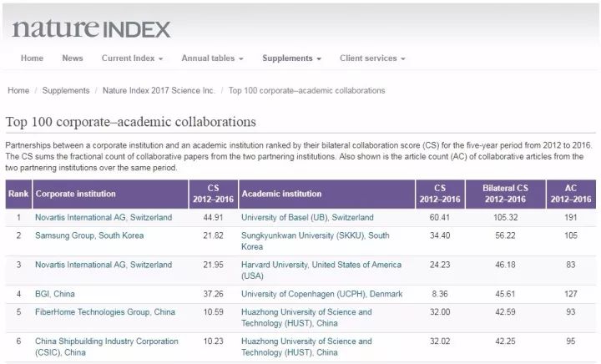Open BGI, China link

tap(55, 294)
